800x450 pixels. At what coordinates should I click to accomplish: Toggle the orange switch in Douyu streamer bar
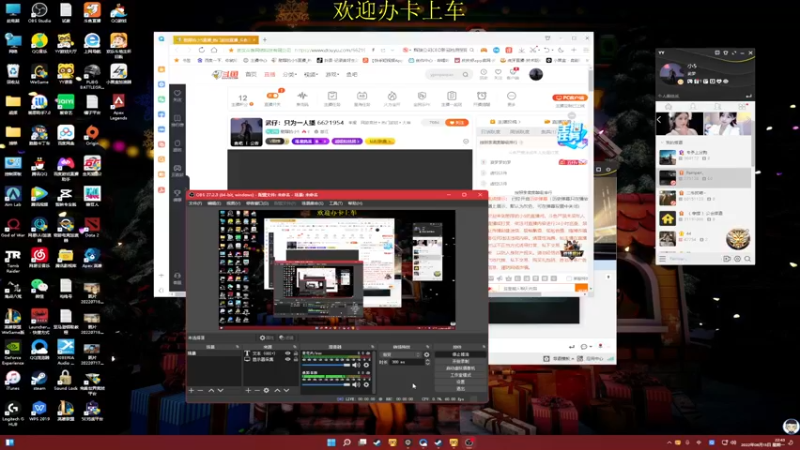(272, 95)
